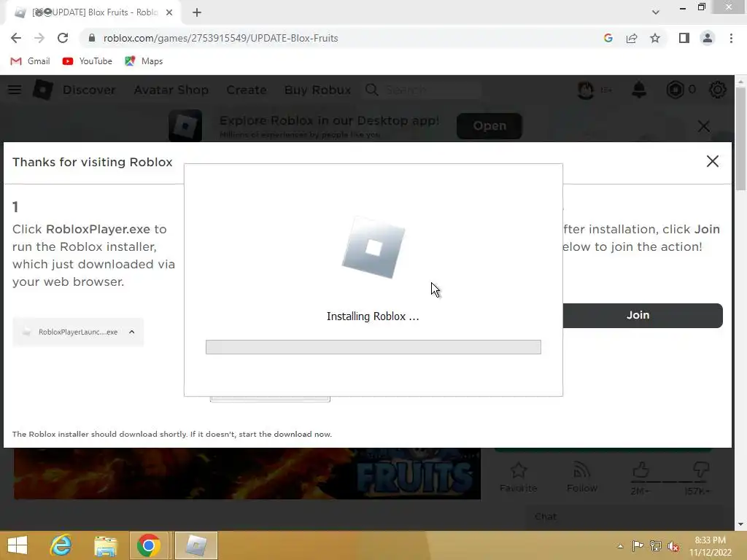Open the Discover menu item
Image resolution: width=747 pixels, height=560 pixels.
click(89, 90)
